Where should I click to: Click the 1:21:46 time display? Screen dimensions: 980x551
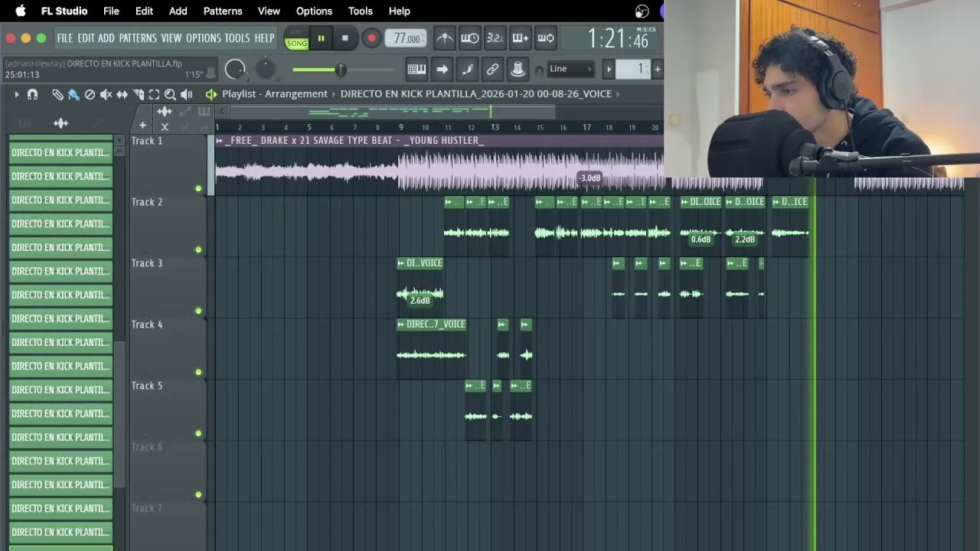point(618,38)
